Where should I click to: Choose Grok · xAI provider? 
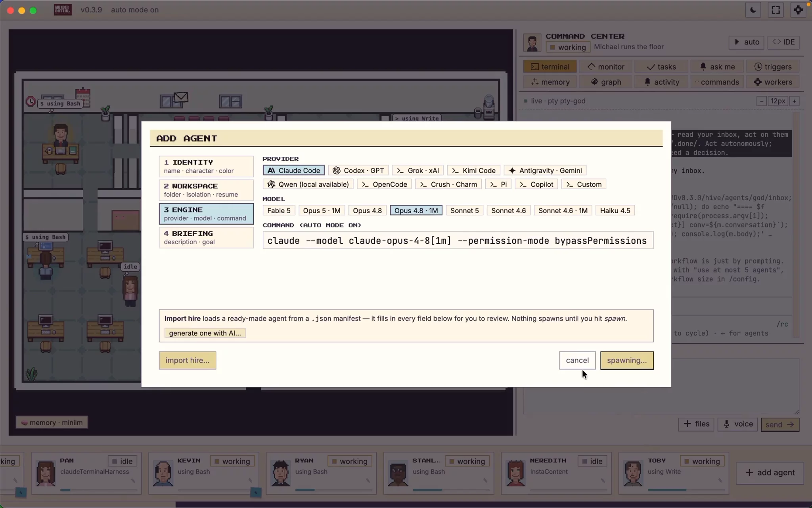[x=417, y=170]
